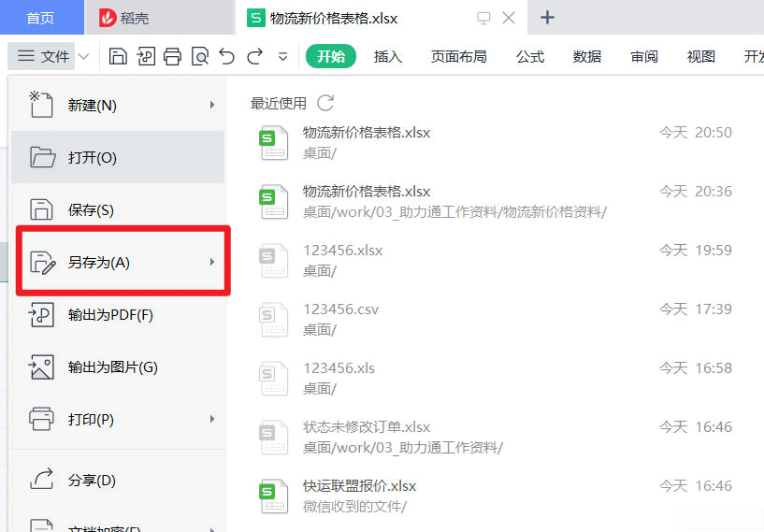Open the 审阅 ribbon tab
The image size is (764, 532).
(644, 56)
